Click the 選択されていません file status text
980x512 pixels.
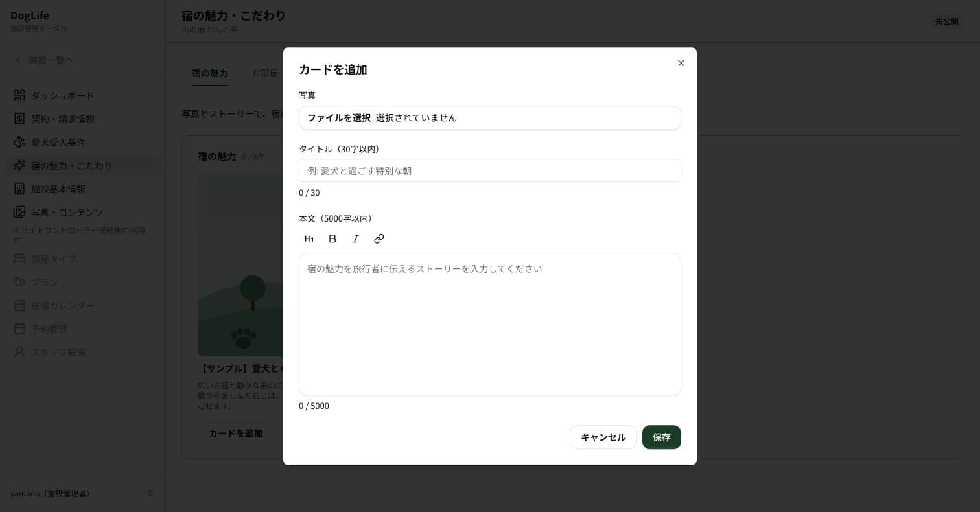click(x=416, y=118)
